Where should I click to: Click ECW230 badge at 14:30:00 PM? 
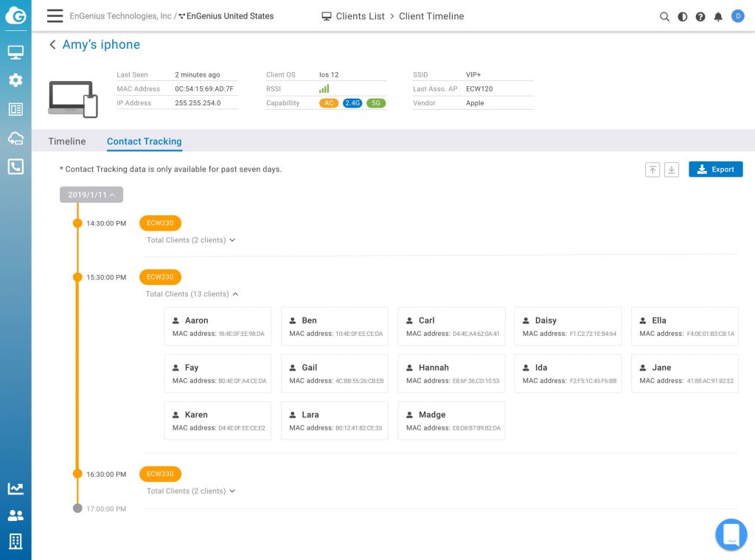click(160, 223)
